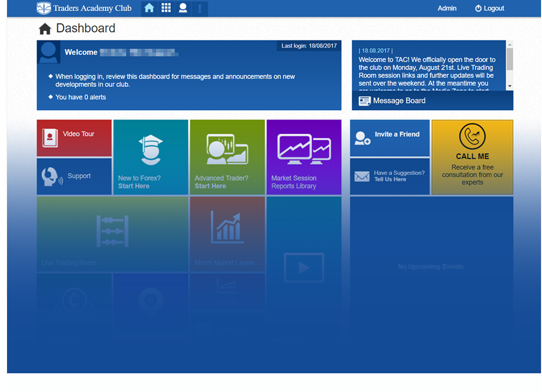Click the message board scrollbar down arrow

point(510,86)
